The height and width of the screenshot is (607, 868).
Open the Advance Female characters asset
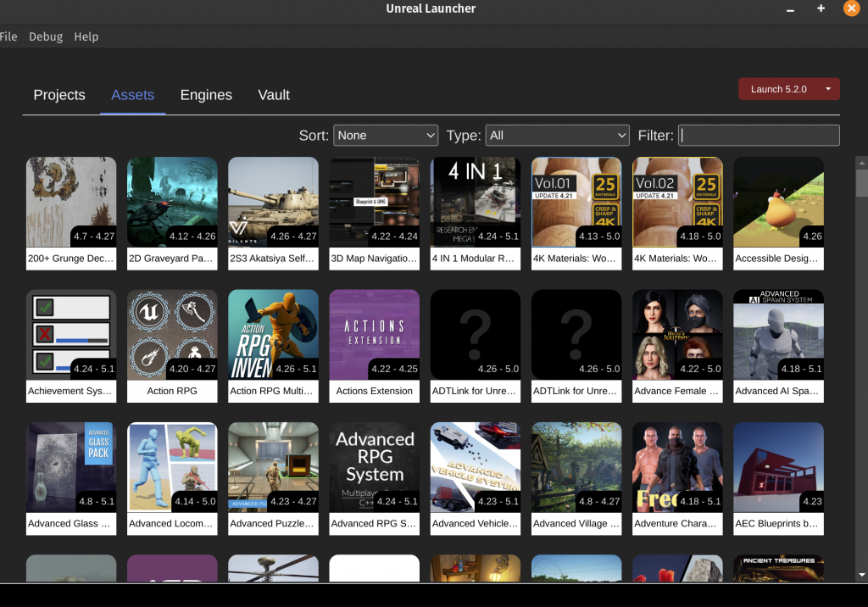[x=677, y=335]
